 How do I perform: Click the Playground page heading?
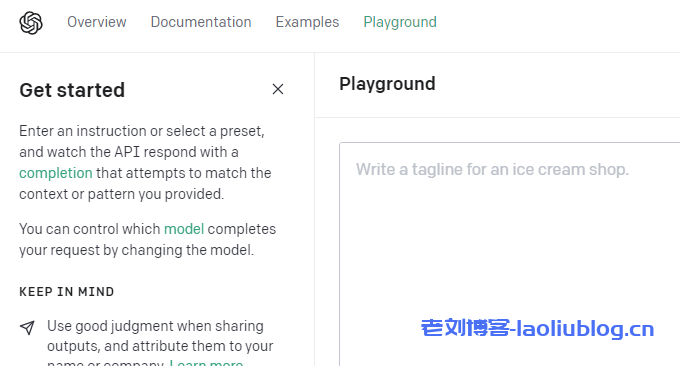387,84
